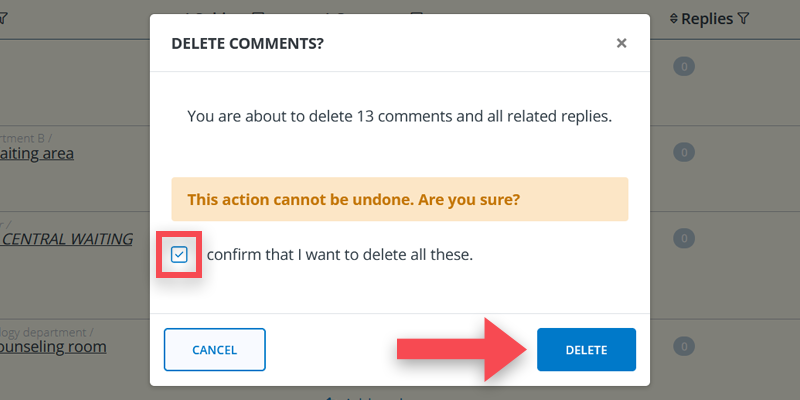Screen dimensions: 800x400
Task: Click the orange 'cannot be undone' warning banner
Action: point(399,199)
